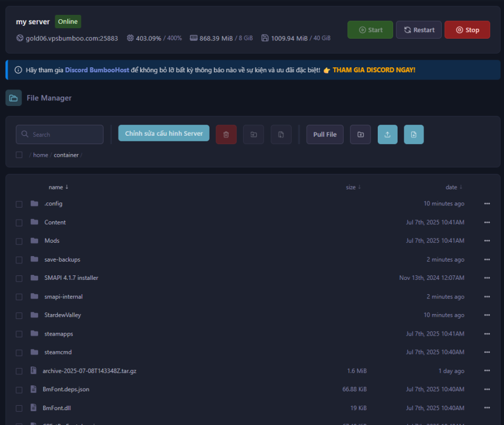Image resolution: width=504 pixels, height=425 pixels.
Task: Check the select-all box beside breadcrumb path
Action: pyautogui.click(x=19, y=155)
